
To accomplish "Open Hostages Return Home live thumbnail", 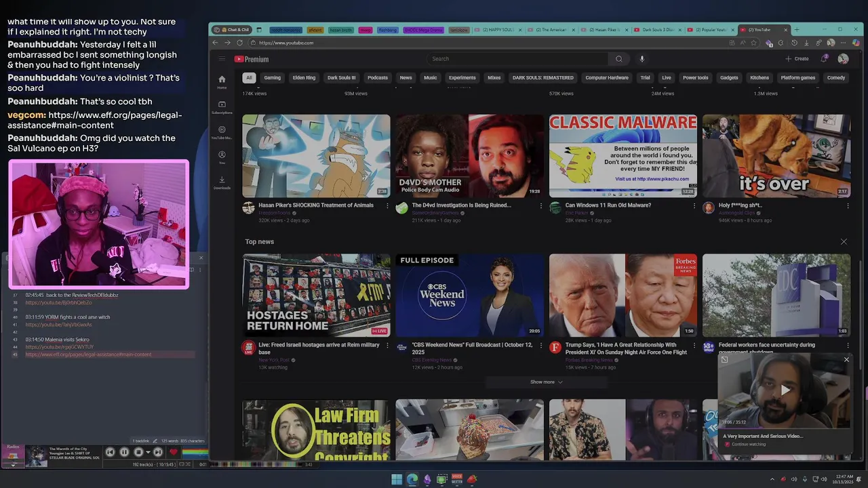I will pos(316,296).
